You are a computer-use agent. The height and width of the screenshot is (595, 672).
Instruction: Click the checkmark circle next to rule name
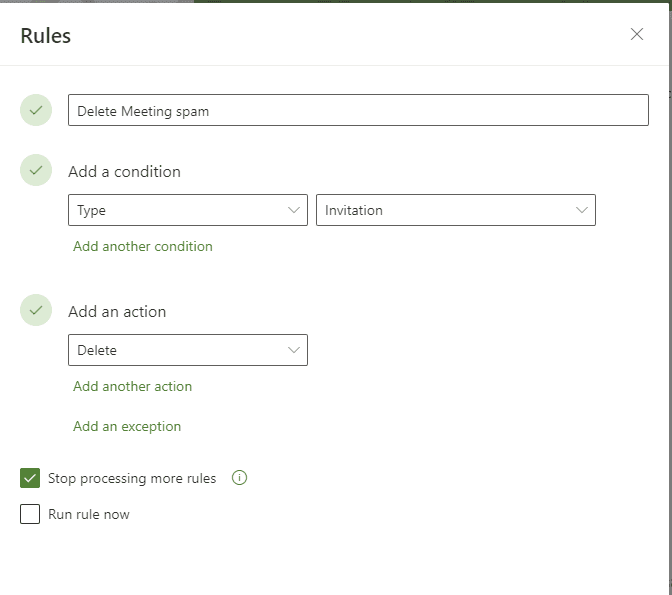click(x=36, y=110)
